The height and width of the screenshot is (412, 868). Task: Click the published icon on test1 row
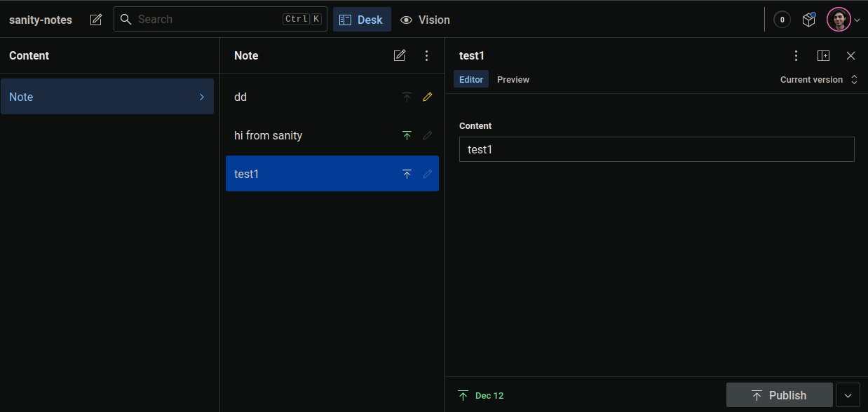click(407, 174)
